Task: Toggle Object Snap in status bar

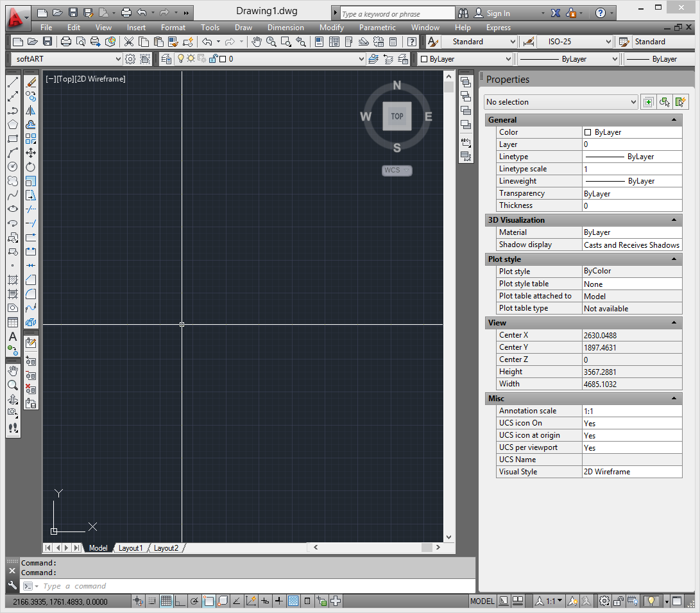Action: (209, 601)
